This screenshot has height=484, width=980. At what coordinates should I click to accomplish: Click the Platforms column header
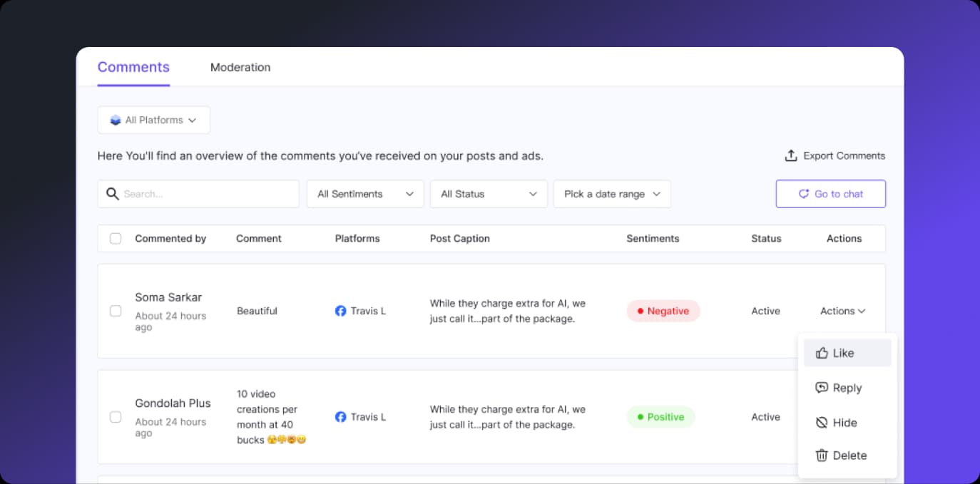[x=357, y=239]
